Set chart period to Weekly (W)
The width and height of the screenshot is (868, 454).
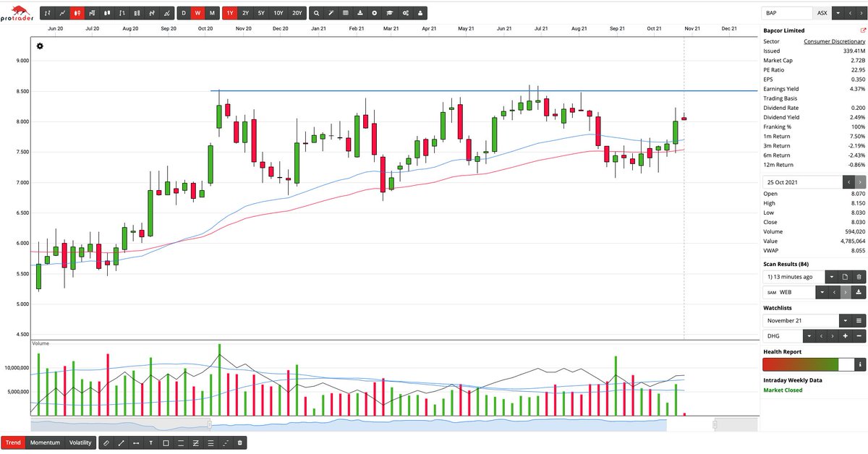tap(197, 13)
